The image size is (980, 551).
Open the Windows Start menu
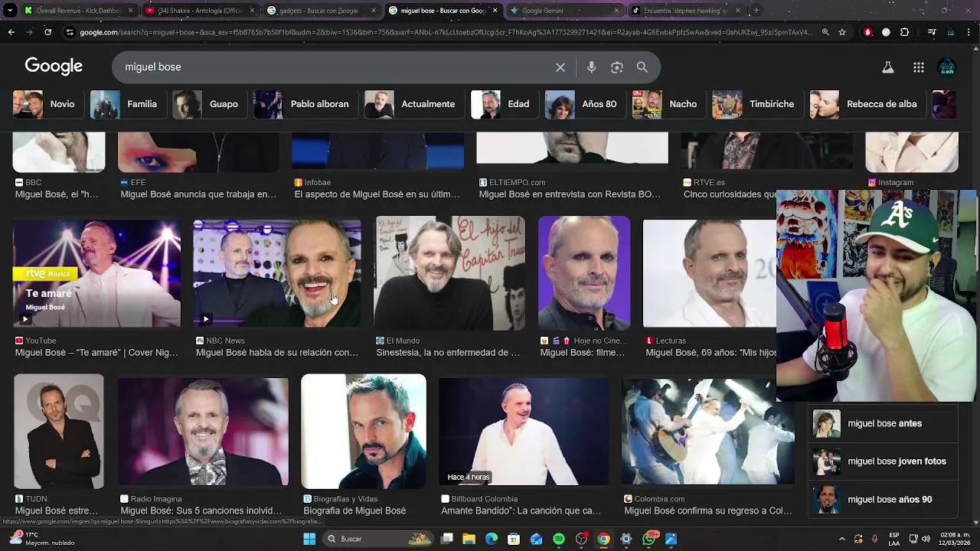click(x=309, y=539)
